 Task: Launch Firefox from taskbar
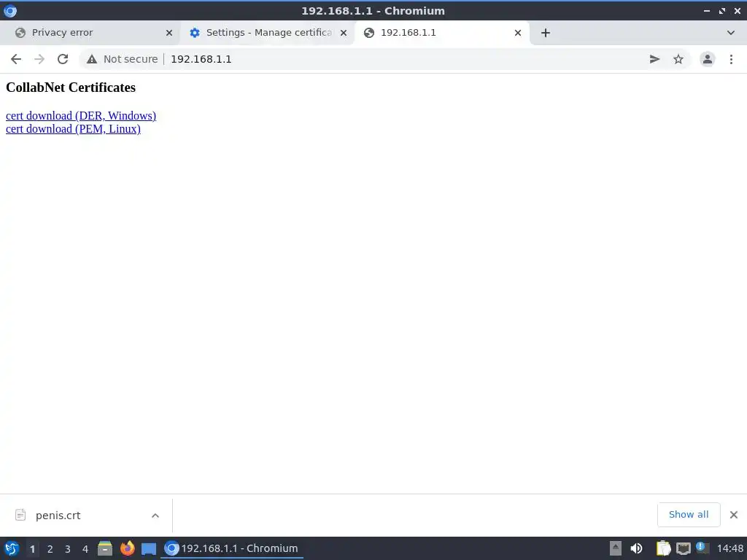(127, 548)
